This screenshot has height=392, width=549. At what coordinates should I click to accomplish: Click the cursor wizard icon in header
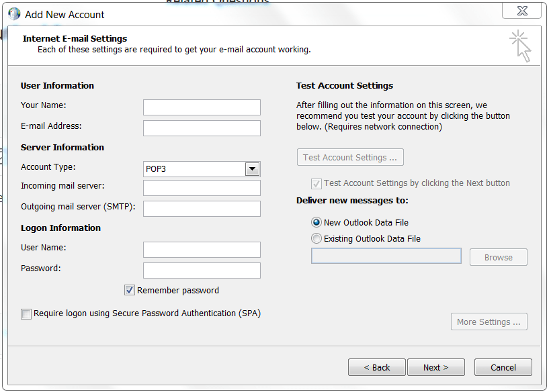tap(521, 45)
